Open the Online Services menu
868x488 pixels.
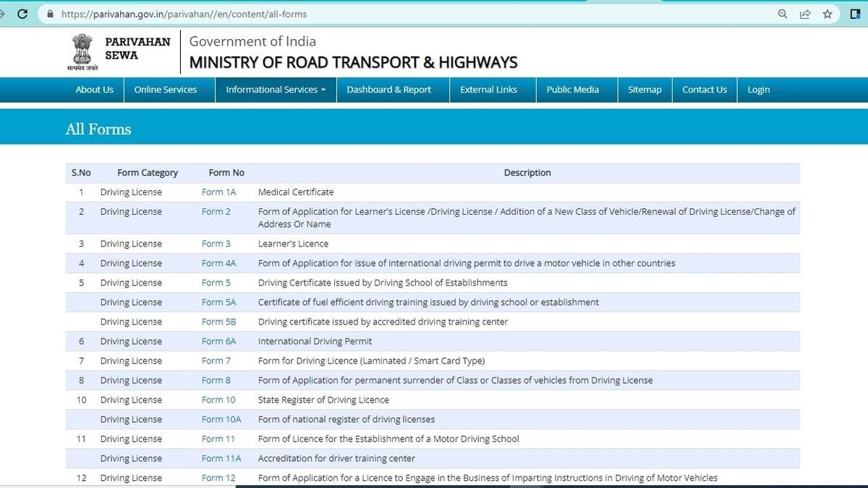(x=165, y=90)
